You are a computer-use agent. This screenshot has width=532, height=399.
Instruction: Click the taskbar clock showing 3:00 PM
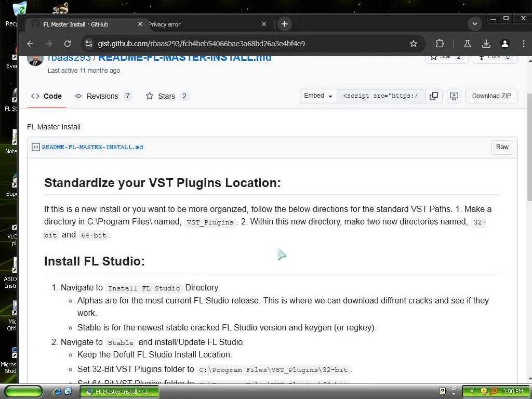click(x=513, y=392)
